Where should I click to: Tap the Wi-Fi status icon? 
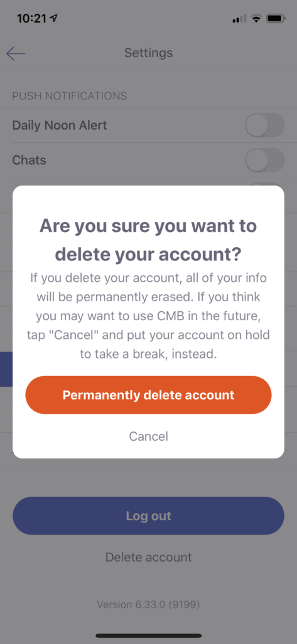[x=256, y=18]
